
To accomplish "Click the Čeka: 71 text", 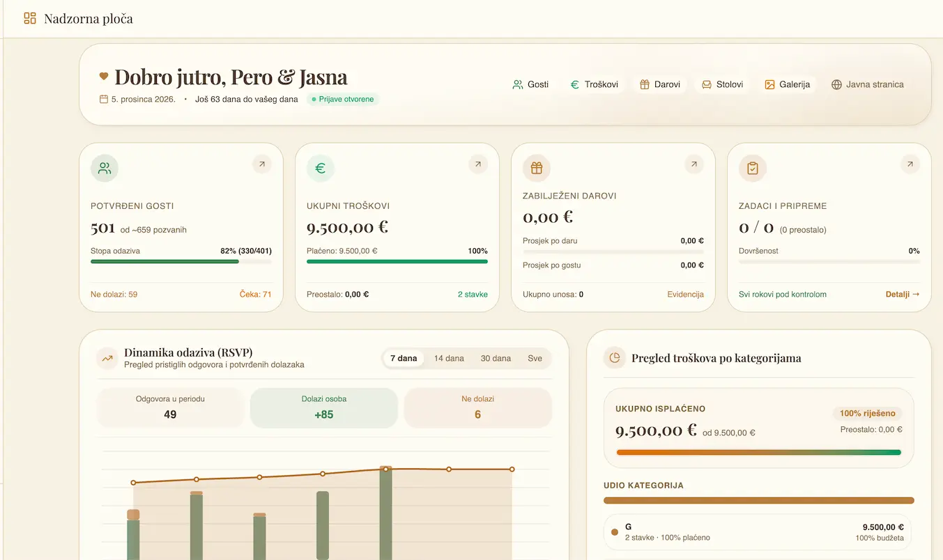I will [x=256, y=295].
